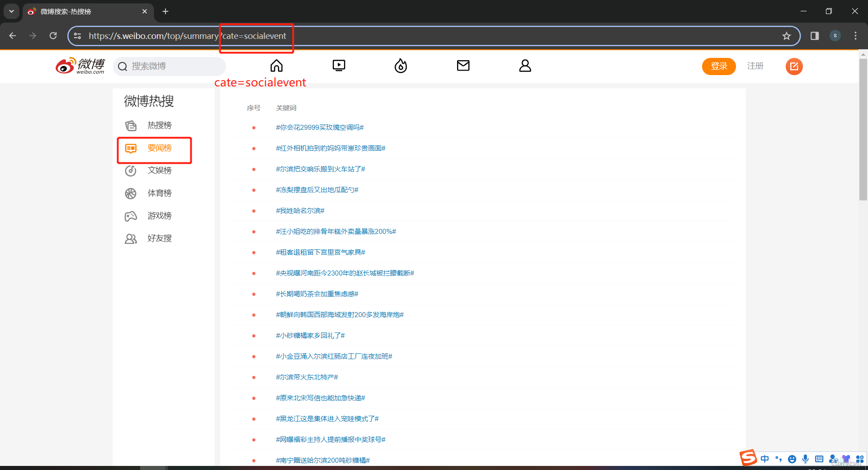
Task: View site information icon in address bar
Action: [77, 36]
